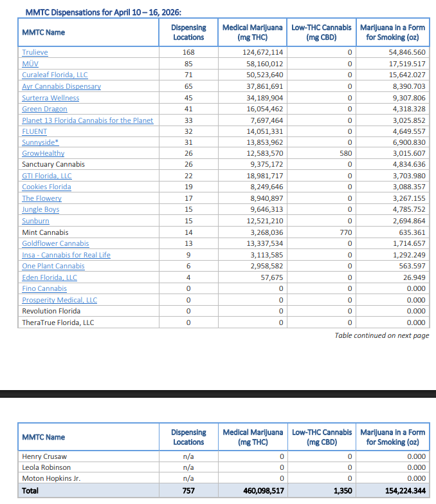
Task: Click second table's Dispensing Locations header
Action: tap(188, 437)
